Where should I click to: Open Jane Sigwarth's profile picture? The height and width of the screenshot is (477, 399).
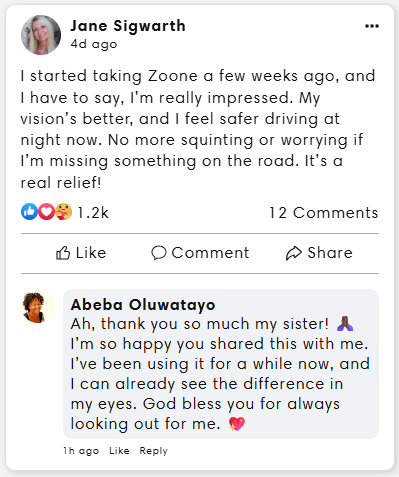(41, 35)
